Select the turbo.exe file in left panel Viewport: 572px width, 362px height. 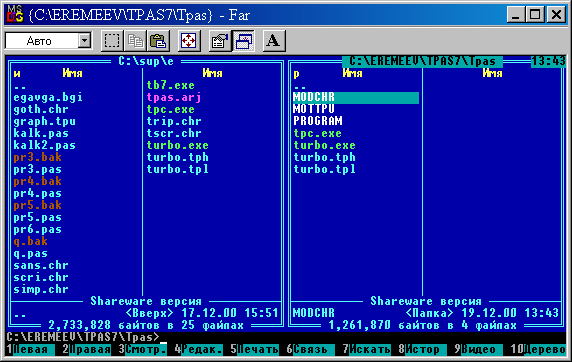click(178, 145)
